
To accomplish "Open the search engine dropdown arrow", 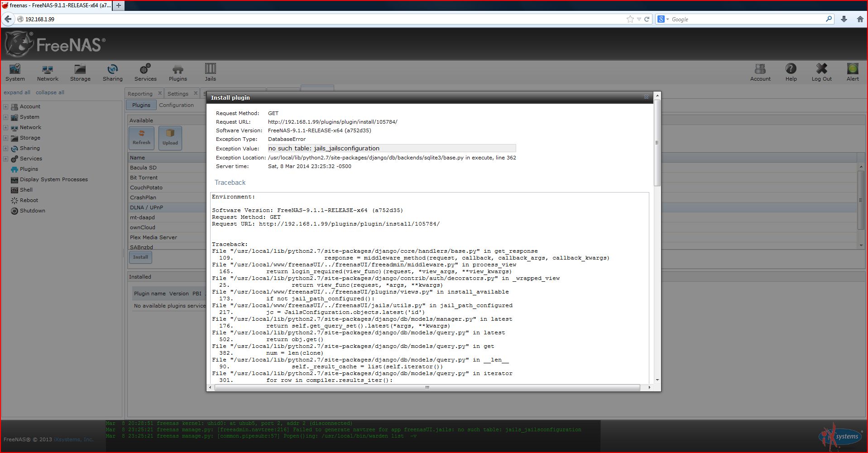I will click(667, 19).
